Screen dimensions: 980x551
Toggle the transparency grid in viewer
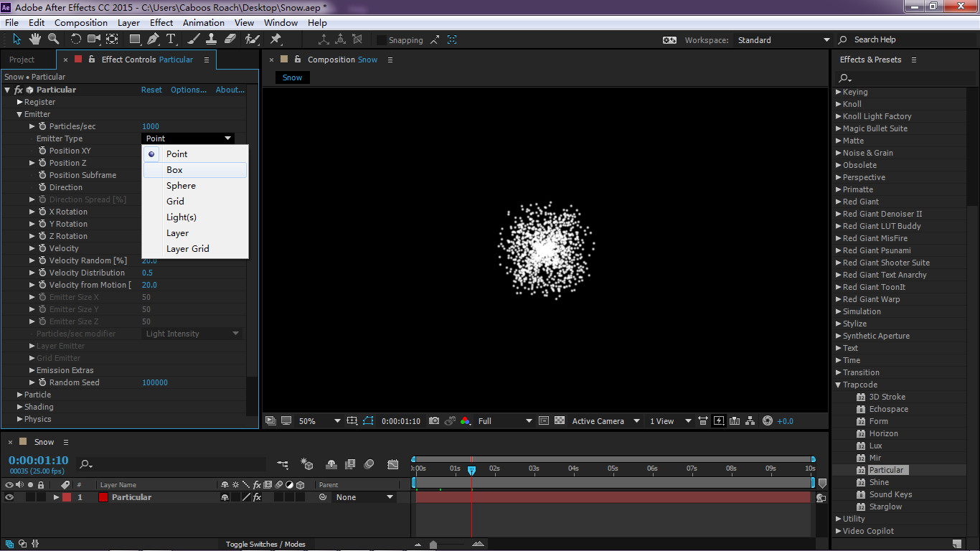click(x=560, y=421)
